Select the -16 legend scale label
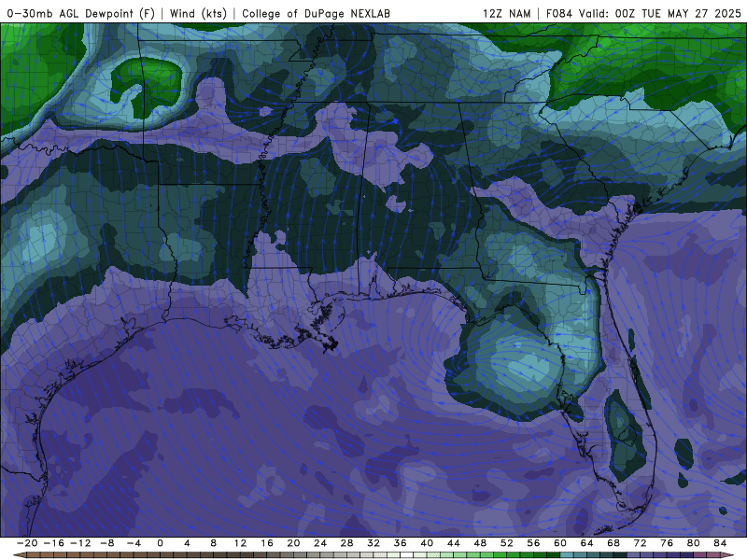The image size is (747, 560). pos(54,543)
